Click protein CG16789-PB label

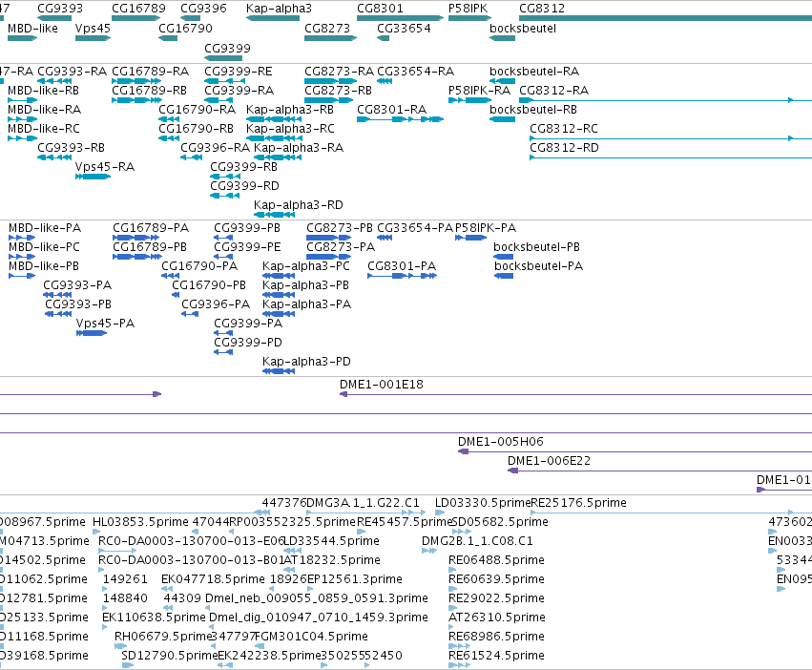click(x=150, y=246)
